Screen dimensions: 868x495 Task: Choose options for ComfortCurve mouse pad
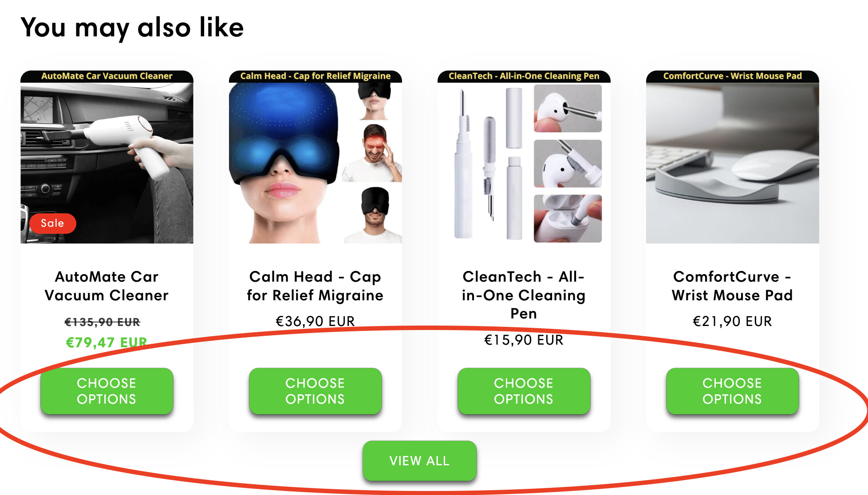point(733,391)
